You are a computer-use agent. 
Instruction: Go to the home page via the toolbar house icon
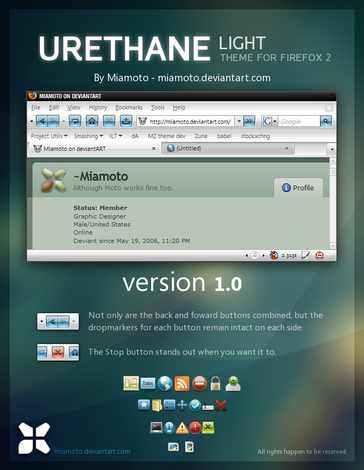pos(92,121)
